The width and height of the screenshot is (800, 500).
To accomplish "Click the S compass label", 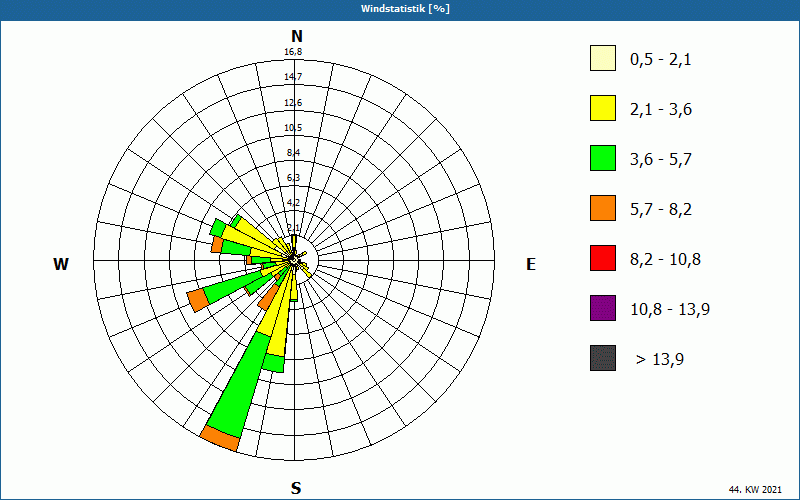I will click(296, 488).
